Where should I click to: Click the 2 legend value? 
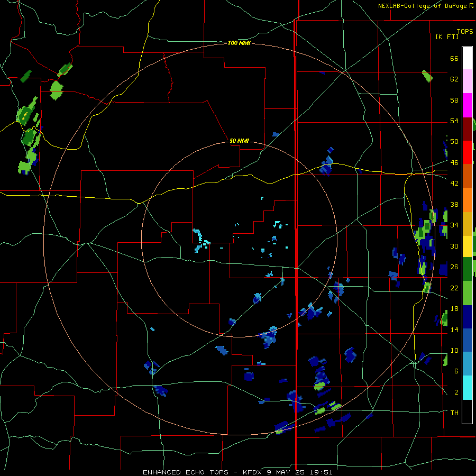coord(456,392)
